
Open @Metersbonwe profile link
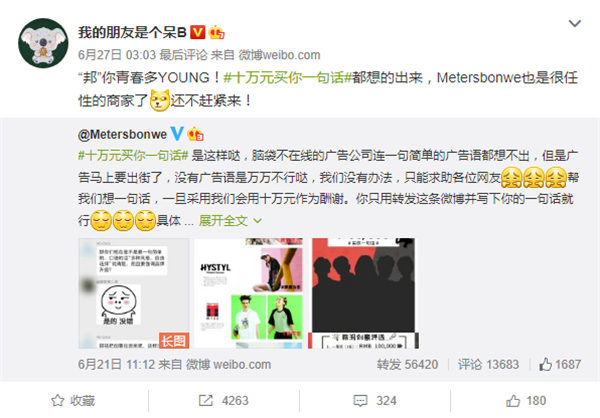tap(122, 134)
